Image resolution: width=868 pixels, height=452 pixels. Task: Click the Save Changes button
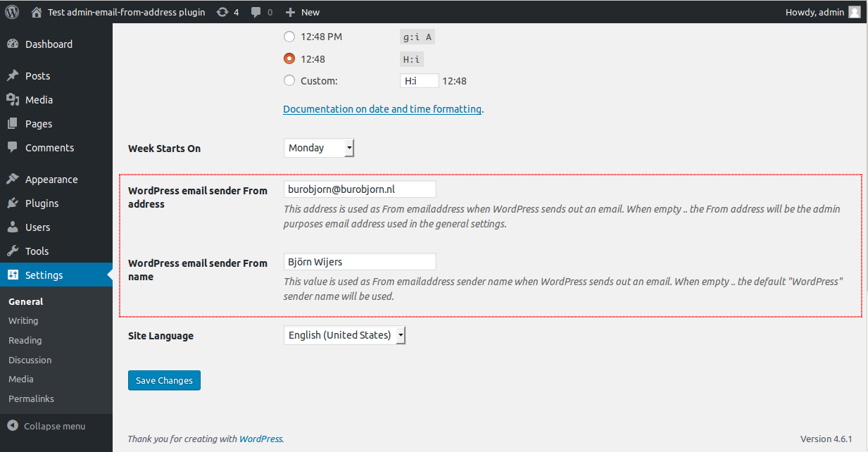coord(164,380)
